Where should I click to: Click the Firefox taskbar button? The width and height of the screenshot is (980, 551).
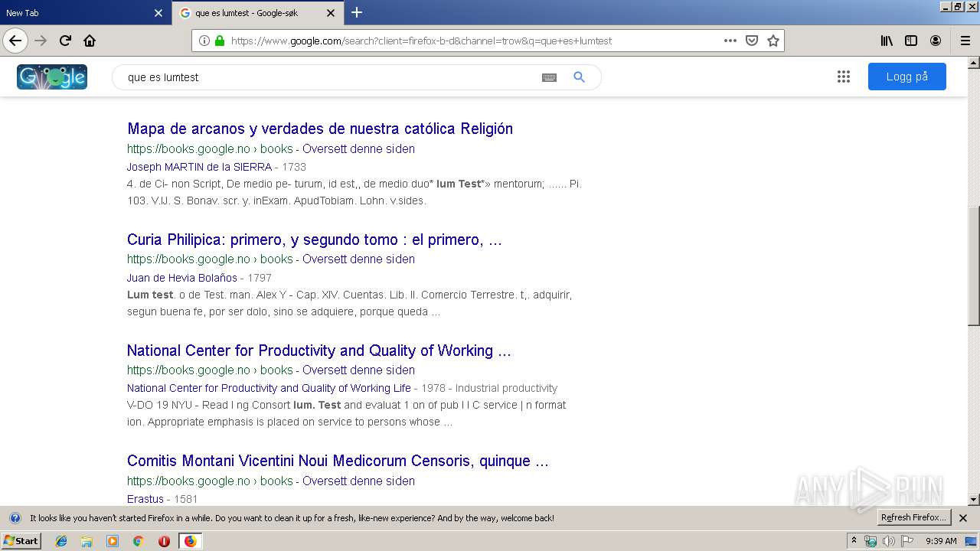[x=190, y=541]
